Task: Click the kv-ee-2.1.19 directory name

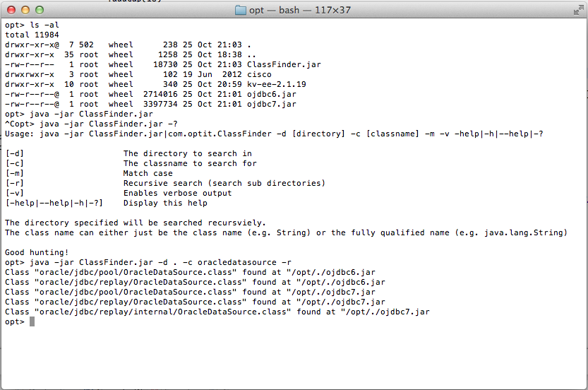Action: coord(277,84)
